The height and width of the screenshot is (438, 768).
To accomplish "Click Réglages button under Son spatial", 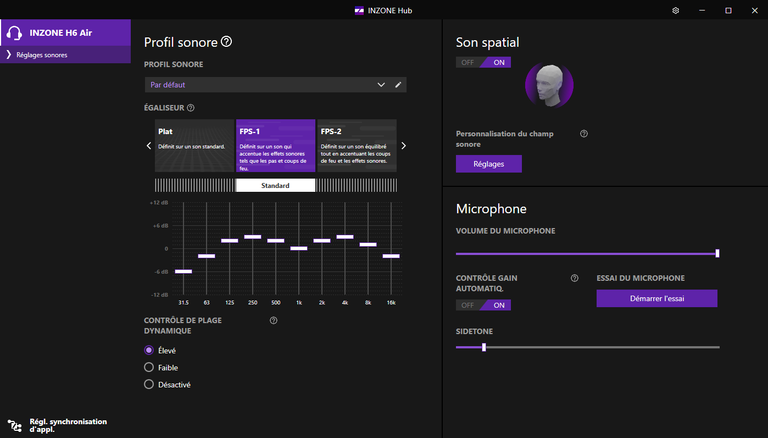I will 489,164.
